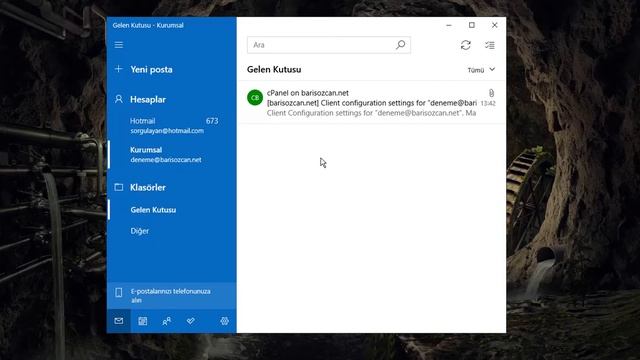This screenshot has width=640, height=360.
Task: Open the Gelen Kutusu folder in sidebar
Action: click(x=171, y=210)
